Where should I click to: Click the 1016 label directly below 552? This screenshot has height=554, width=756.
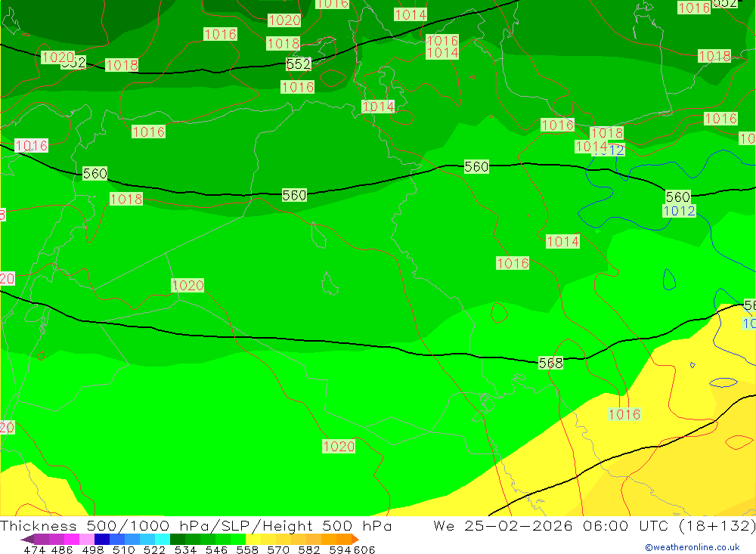(297, 87)
